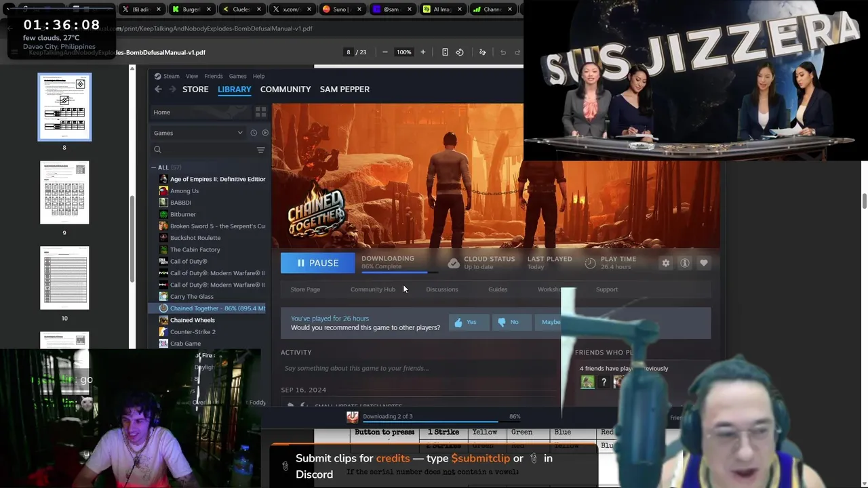
Task: Select Chained Together downloading entry
Action: click(208, 308)
